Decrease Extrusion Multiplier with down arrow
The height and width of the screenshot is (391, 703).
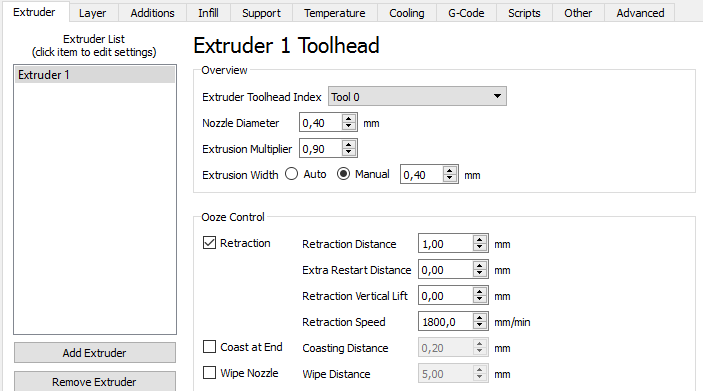(x=349, y=152)
